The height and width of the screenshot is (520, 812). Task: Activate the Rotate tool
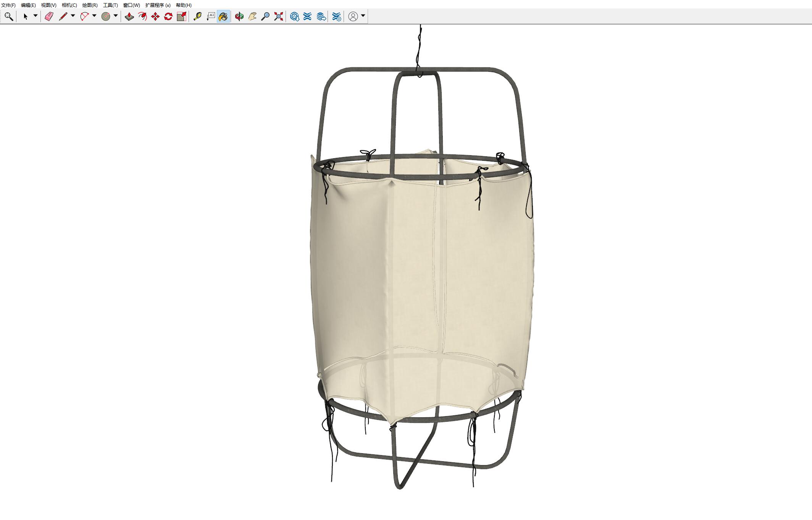(168, 16)
